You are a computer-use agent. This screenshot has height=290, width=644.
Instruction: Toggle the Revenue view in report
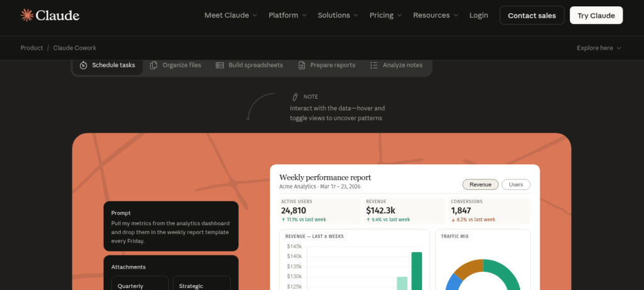[x=480, y=184]
